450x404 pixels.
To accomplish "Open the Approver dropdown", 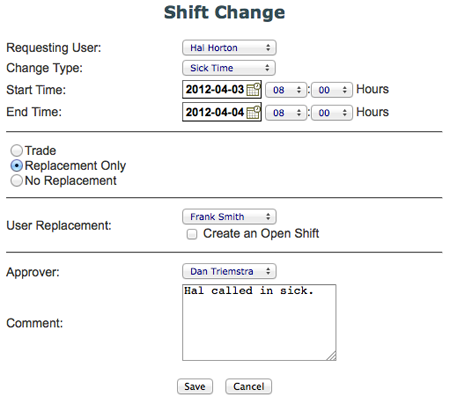I will [x=229, y=271].
